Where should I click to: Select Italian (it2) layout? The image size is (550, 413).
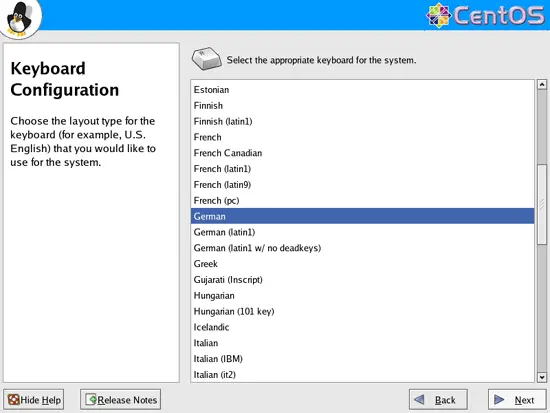(362, 374)
